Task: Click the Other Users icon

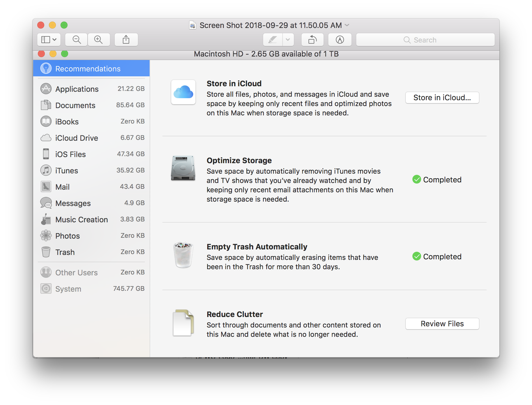Action: point(46,272)
